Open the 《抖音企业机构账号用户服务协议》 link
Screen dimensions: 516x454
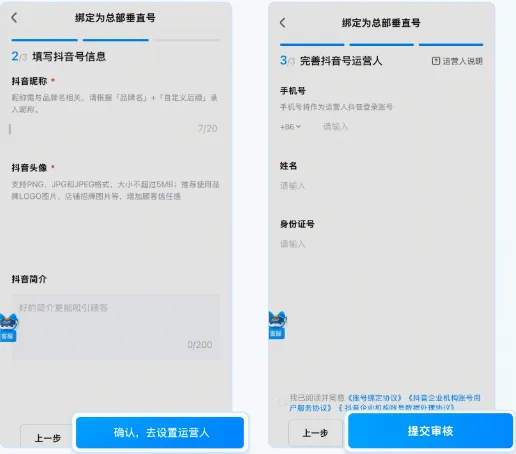coord(385,403)
